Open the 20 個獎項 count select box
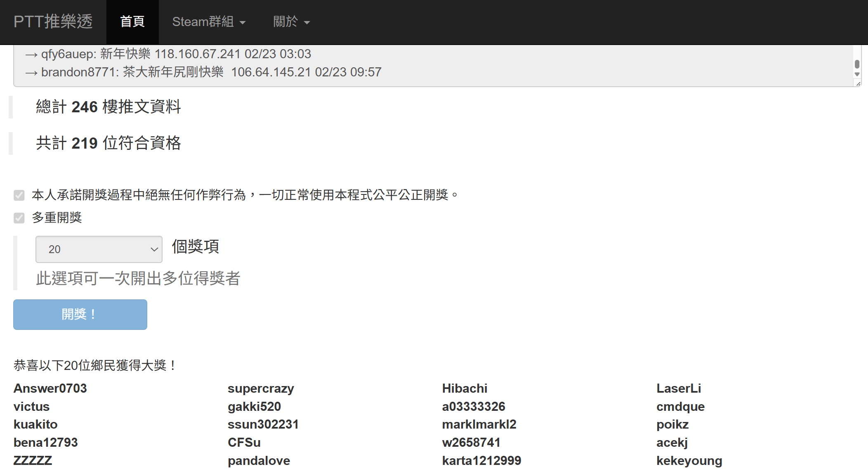Viewport: 868px width, 474px height. 99,249
